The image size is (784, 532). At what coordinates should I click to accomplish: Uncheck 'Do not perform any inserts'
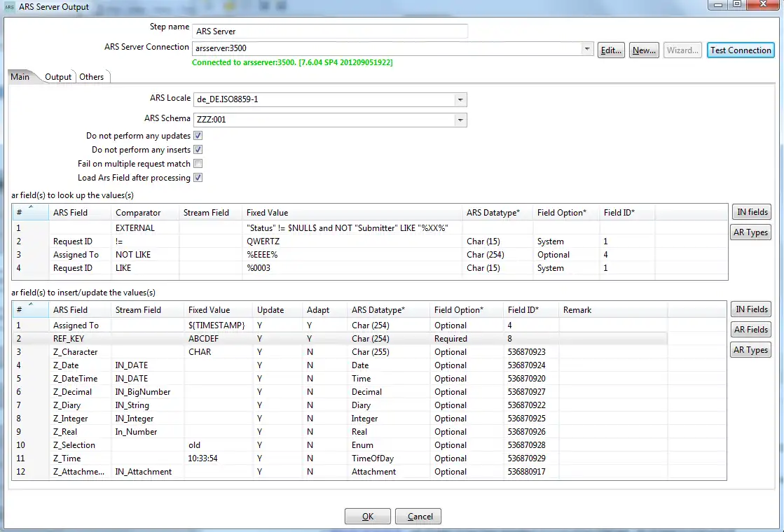click(198, 150)
